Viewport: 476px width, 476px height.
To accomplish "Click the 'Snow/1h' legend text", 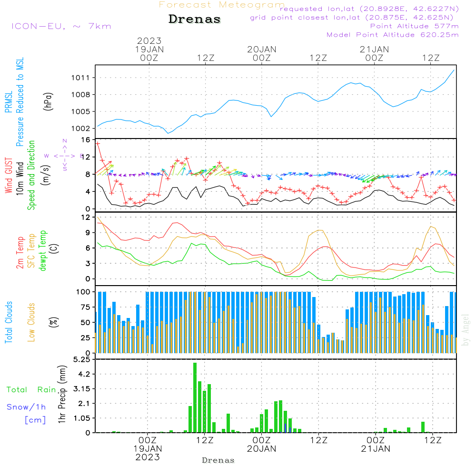I will (26, 407).
